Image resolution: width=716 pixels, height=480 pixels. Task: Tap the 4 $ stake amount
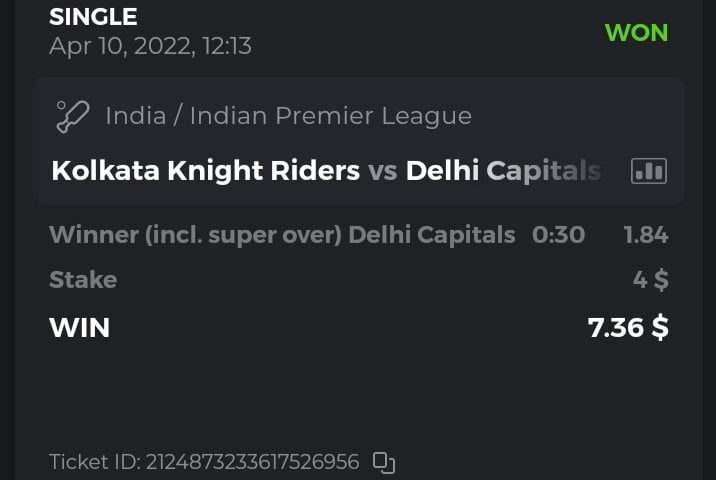pos(650,280)
